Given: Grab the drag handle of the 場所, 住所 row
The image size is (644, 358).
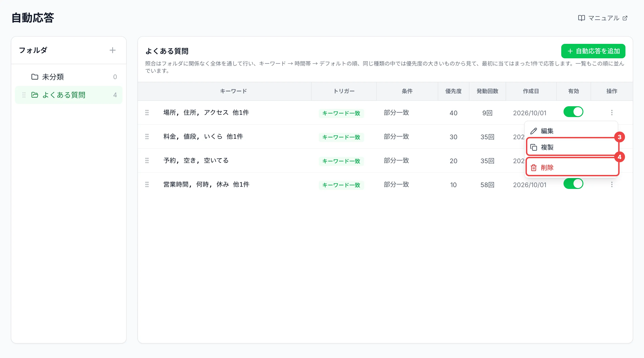Looking at the screenshot, I should [x=147, y=113].
